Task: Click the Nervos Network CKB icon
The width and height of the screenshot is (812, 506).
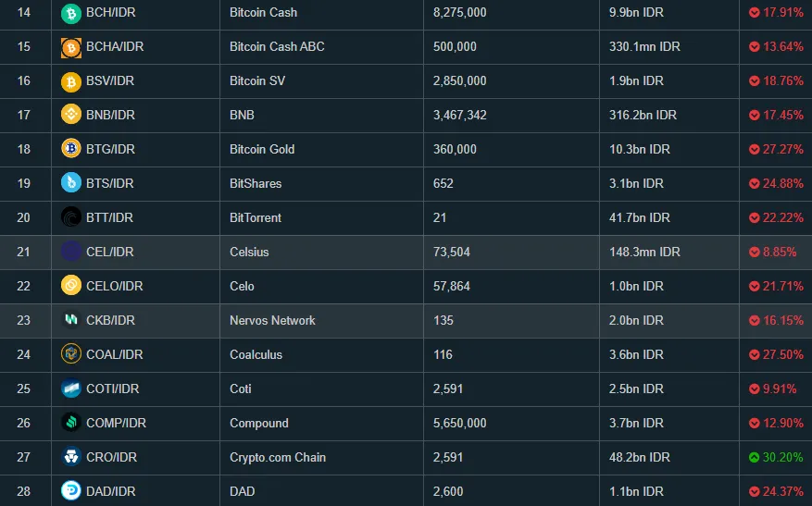Action: coord(71,319)
